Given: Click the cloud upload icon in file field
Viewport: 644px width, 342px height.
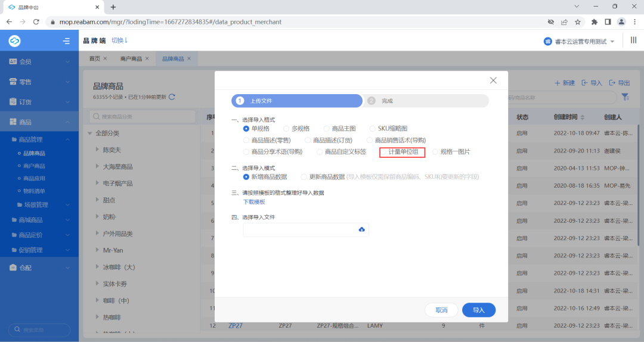Looking at the screenshot, I should 361,229.
